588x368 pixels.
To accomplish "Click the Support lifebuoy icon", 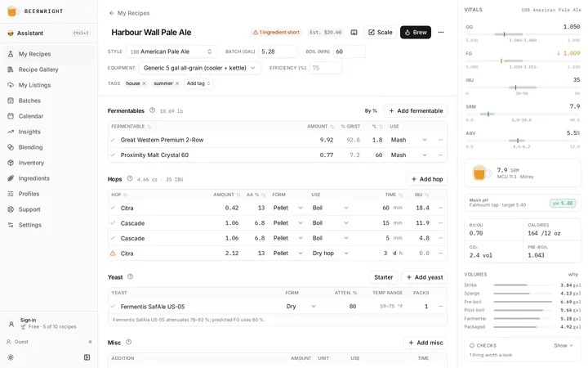I will point(11,209).
